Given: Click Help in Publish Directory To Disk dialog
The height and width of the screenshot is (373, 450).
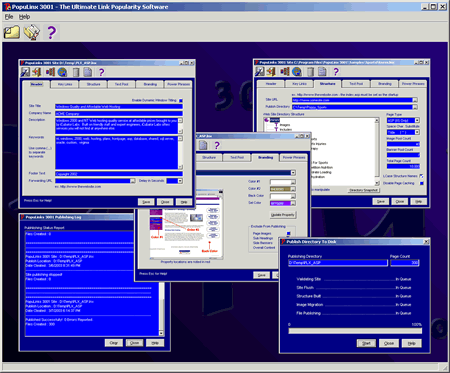Looking at the screenshot, I should click(x=412, y=343).
